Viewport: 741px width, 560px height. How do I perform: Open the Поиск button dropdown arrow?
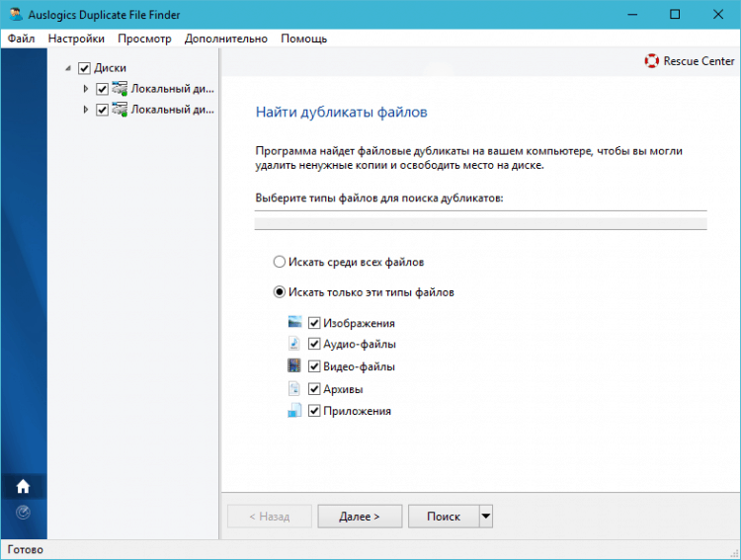tap(486, 517)
